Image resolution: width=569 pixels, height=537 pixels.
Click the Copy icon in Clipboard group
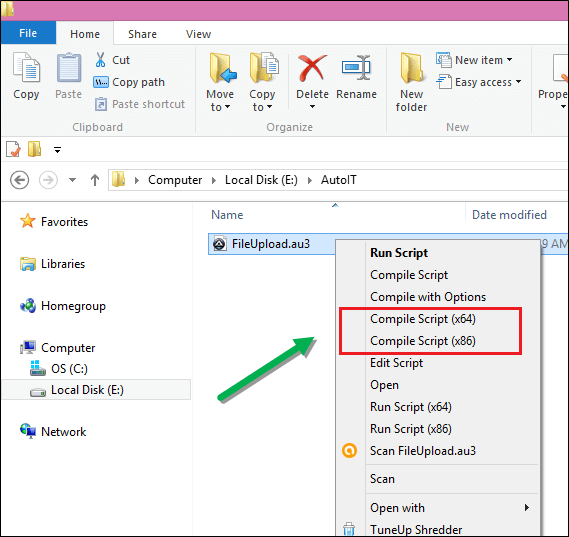pos(26,67)
